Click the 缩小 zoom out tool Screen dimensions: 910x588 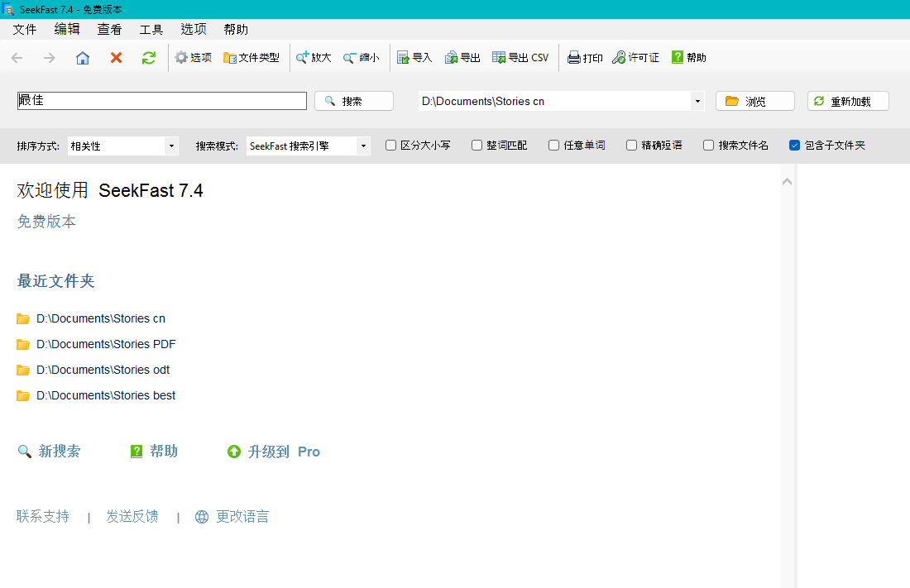tap(361, 57)
